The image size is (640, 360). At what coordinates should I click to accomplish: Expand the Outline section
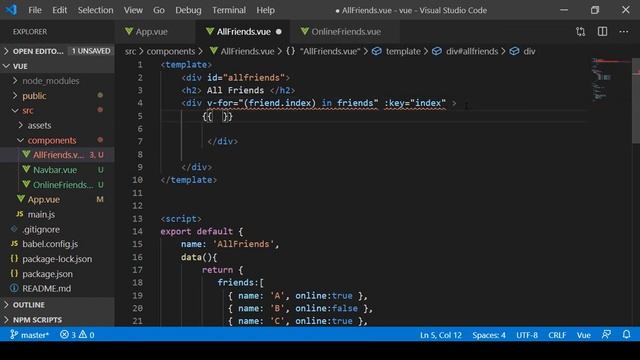click(57, 305)
